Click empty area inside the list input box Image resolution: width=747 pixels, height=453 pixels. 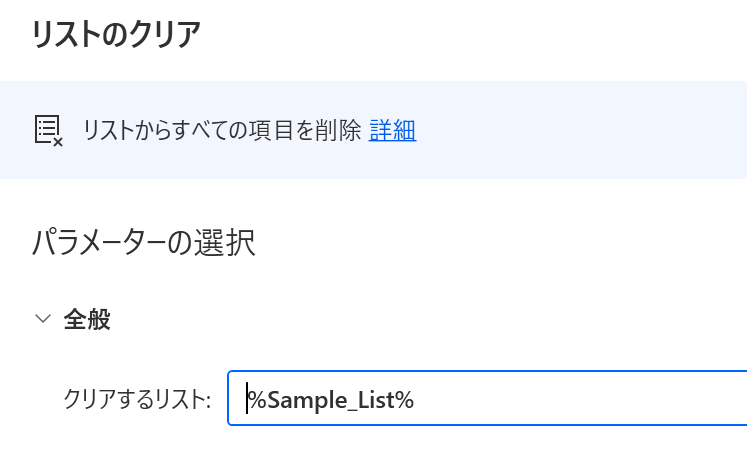pos(572,398)
